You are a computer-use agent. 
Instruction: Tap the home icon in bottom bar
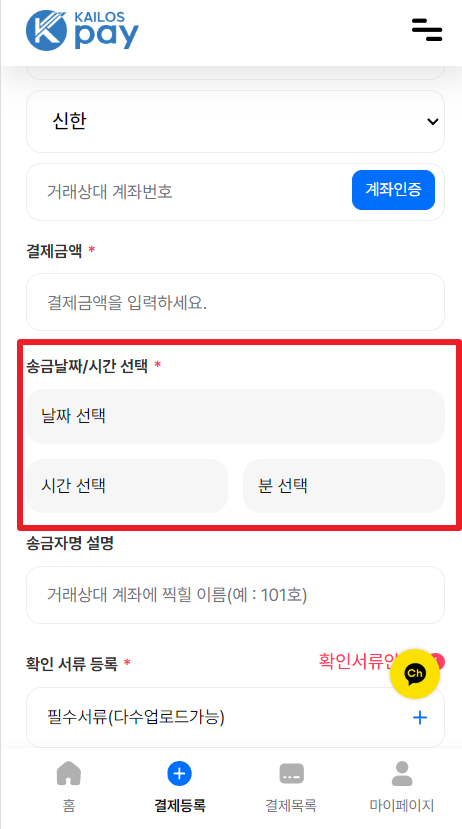coord(69,773)
